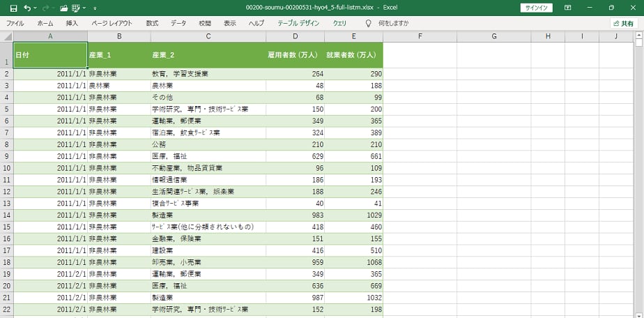The width and height of the screenshot is (644, 318).
Task: Click the Open folder icon in title bar
Action: click(64, 8)
